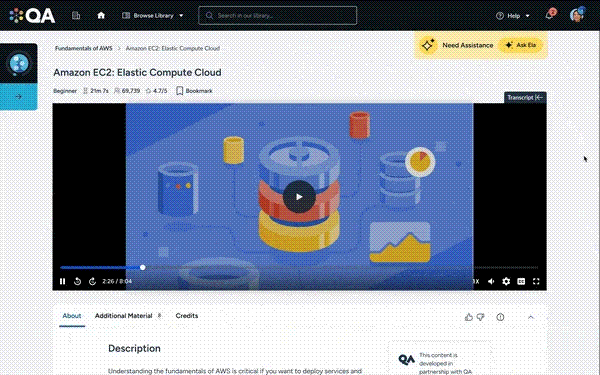Focus the library search field
The width and height of the screenshot is (600, 375).
click(x=277, y=16)
